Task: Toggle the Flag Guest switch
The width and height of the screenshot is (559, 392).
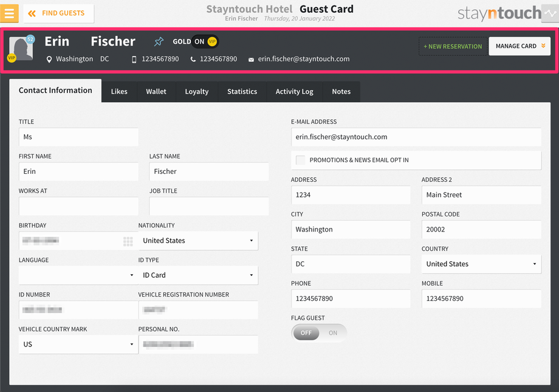Action: click(x=319, y=333)
